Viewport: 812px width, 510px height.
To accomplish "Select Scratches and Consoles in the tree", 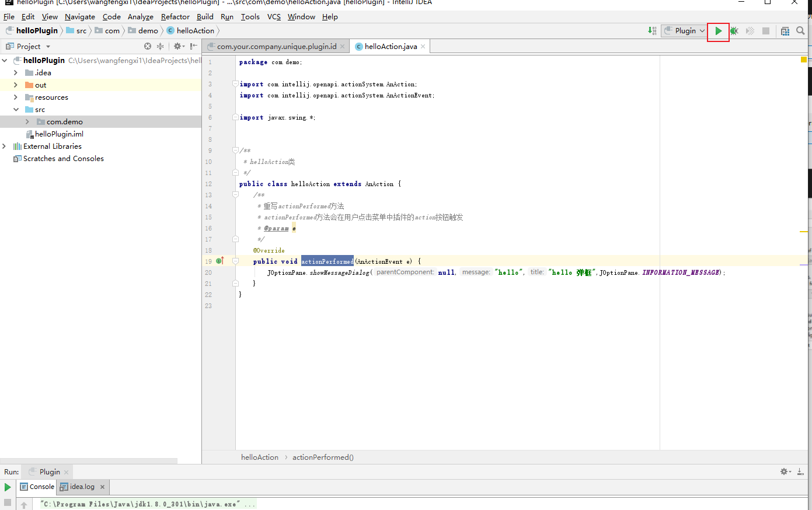I will [x=64, y=158].
